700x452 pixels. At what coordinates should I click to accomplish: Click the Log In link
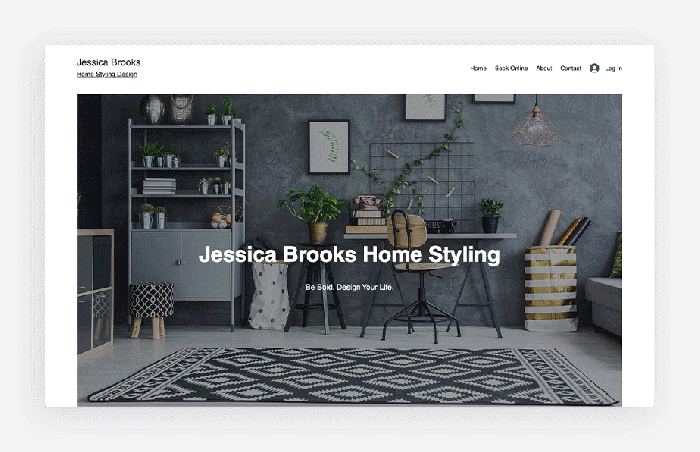click(614, 68)
